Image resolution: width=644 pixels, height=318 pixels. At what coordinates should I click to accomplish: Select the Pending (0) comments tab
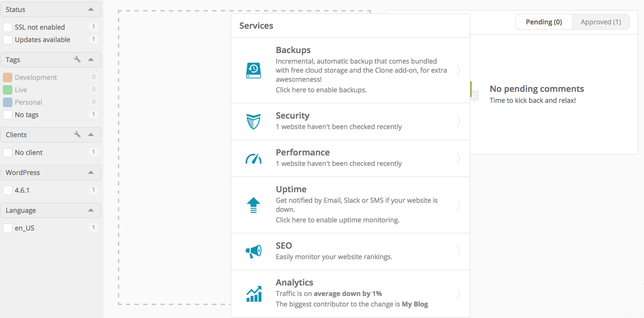click(x=543, y=22)
